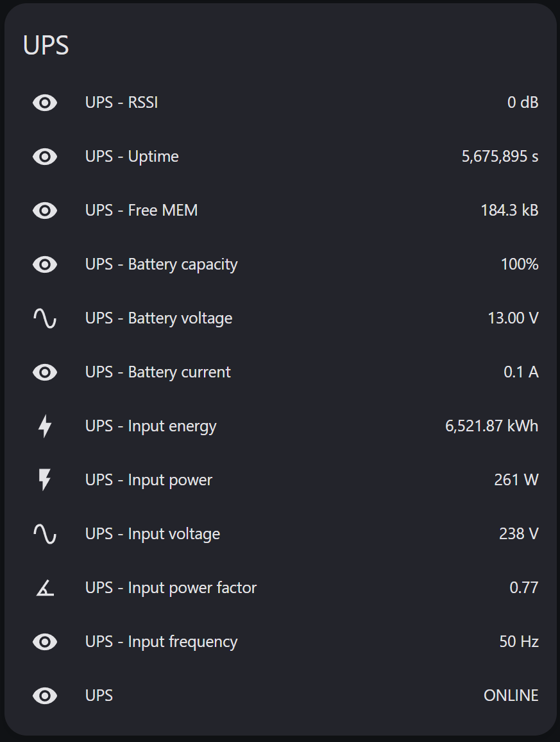The height and width of the screenshot is (742, 560).
Task: Click the eye icon beside UPS - RSSI
Action: point(45,103)
